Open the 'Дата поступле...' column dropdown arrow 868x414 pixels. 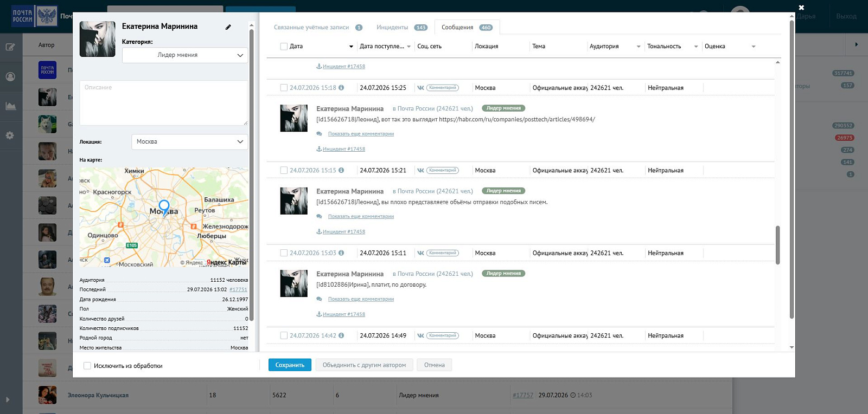pos(409,47)
